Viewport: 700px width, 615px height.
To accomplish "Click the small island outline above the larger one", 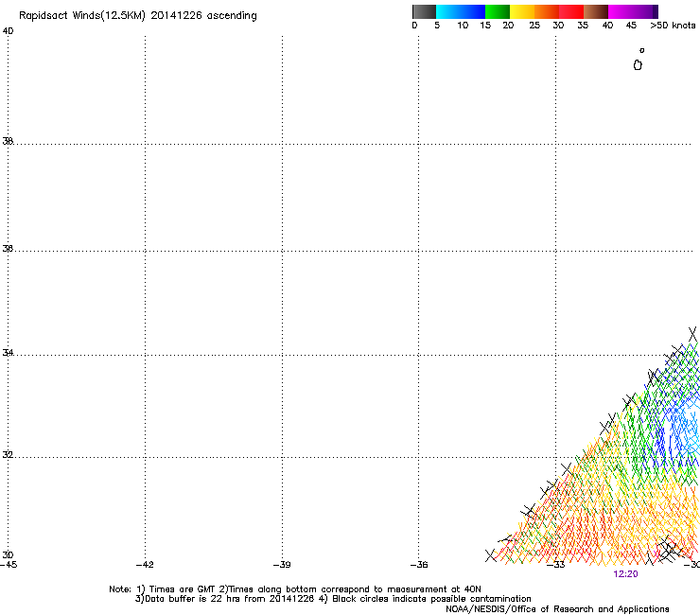I will (x=642, y=50).
